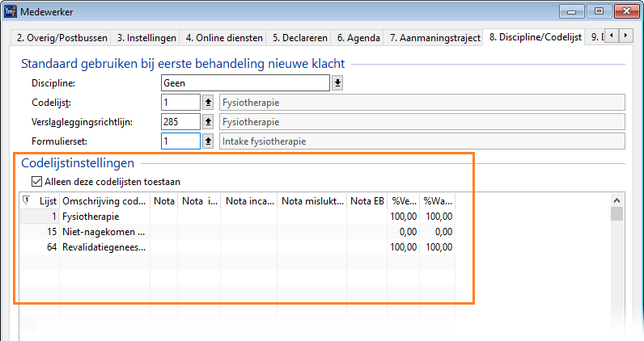Click the pin icon in the table header corner
This screenshot has height=341, width=644.
[26, 200]
